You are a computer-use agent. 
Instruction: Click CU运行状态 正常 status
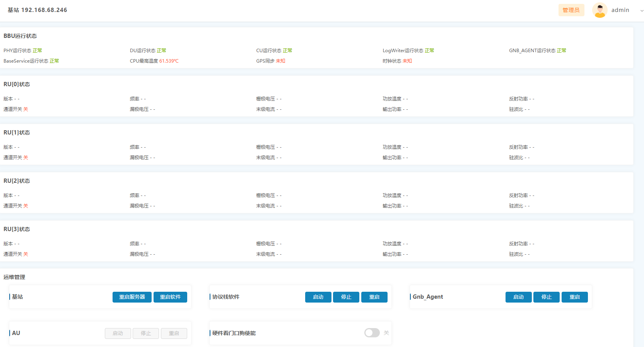coord(274,51)
